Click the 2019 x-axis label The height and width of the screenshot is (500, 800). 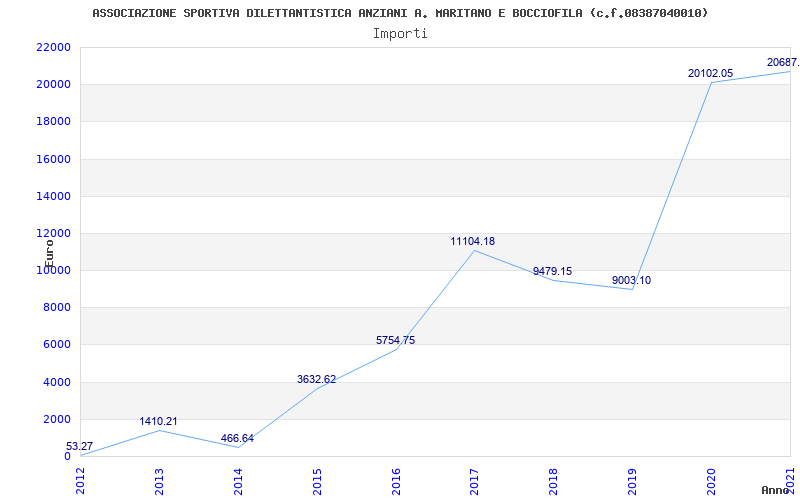tap(632, 481)
